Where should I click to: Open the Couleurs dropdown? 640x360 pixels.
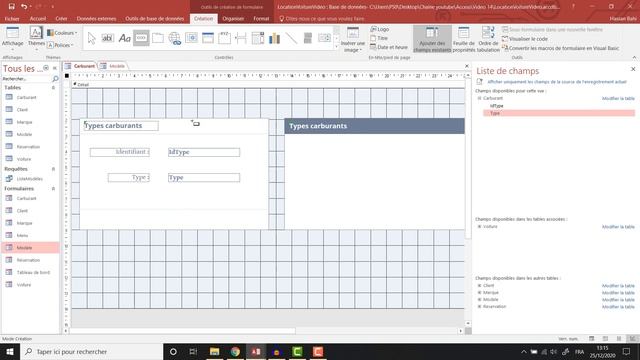click(x=62, y=33)
